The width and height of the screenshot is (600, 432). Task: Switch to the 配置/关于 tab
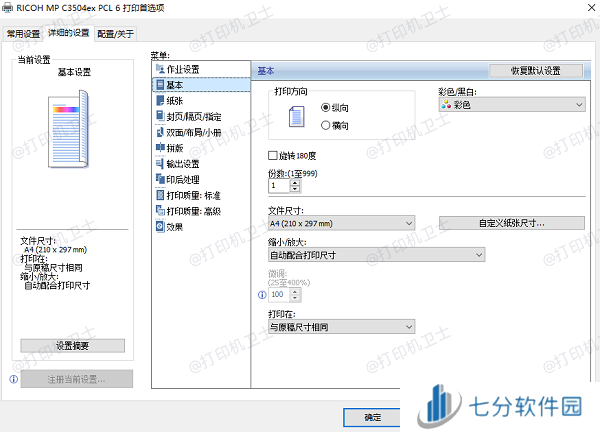[115, 34]
